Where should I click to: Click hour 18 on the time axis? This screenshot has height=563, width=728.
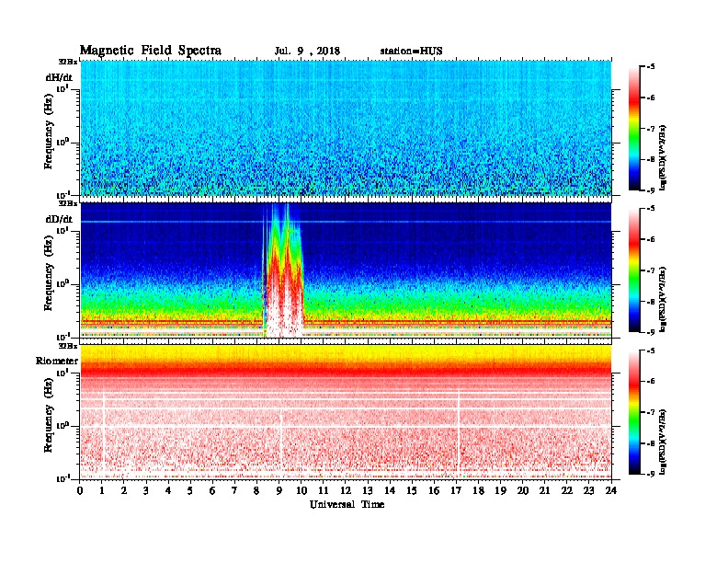pos(478,491)
